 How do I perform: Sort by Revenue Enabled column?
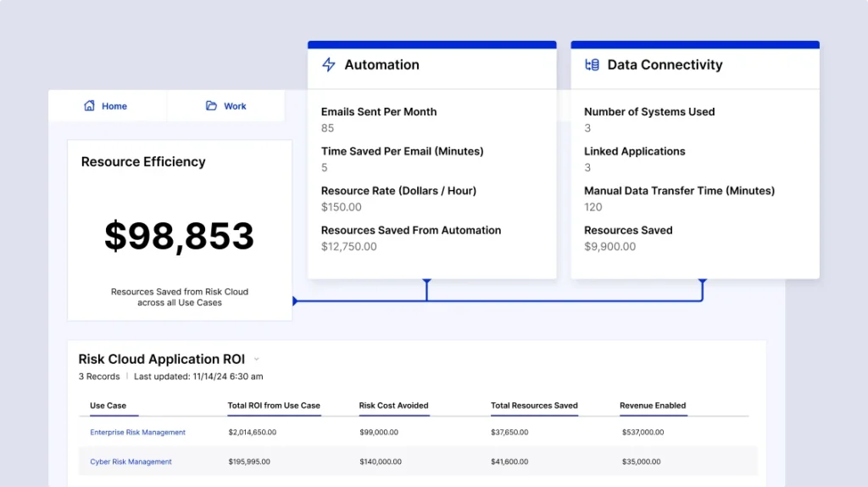tap(653, 406)
